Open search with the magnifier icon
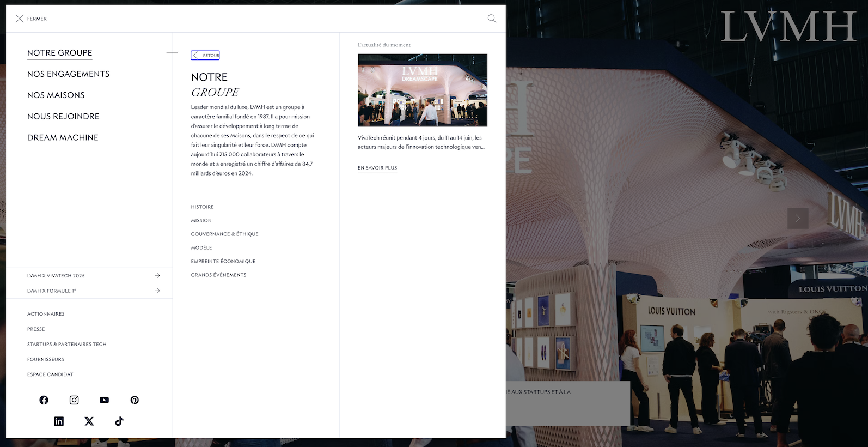Viewport: 868px width, 447px height. (492, 19)
